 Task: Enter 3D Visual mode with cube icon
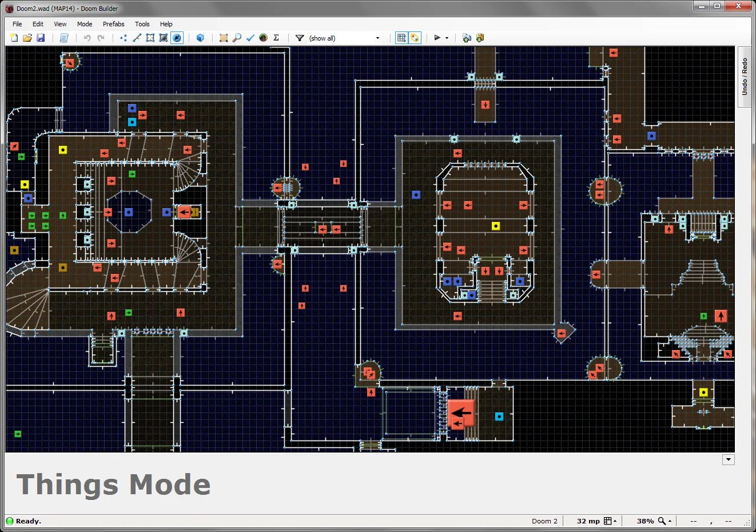point(200,38)
